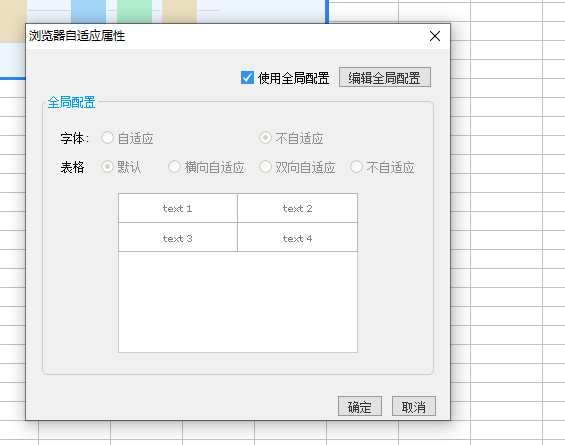Click the text 2 preview cell
The height and width of the screenshot is (445, 565).
297,208
